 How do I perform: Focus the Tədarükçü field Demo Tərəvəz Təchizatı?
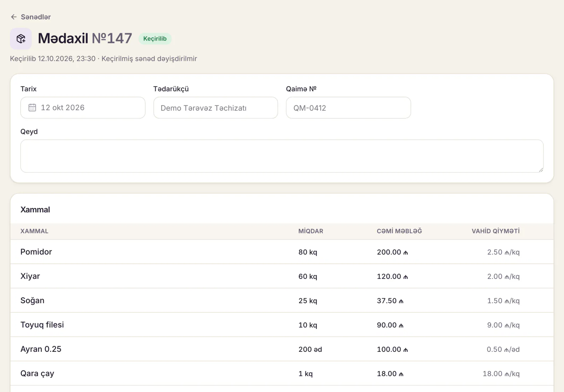216,108
